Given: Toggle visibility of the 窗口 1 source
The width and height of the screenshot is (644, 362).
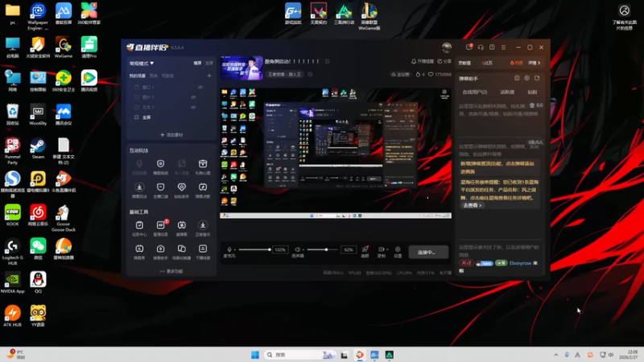Looking at the screenshot, I should point(200,87).
